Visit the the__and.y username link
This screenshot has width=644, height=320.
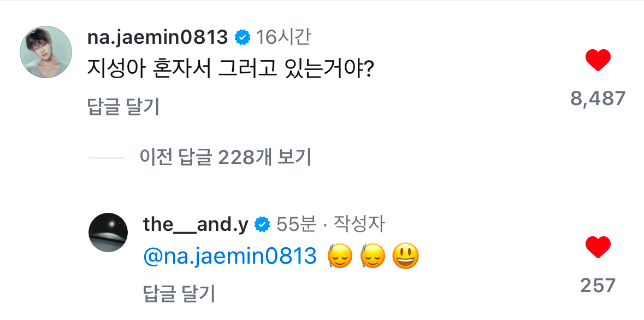point(196,224)
